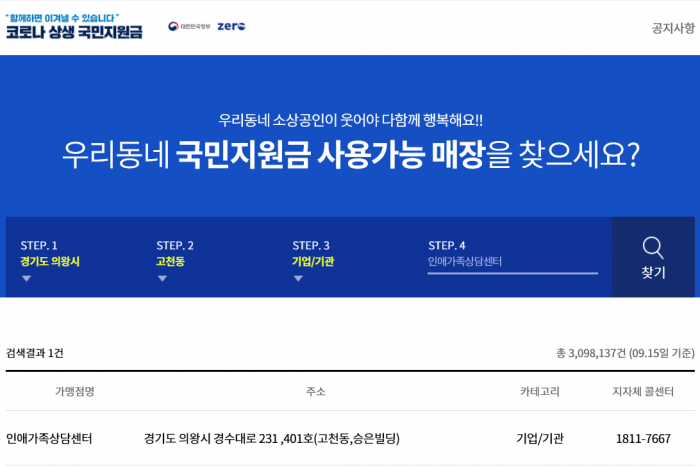Open the 공지사항 menu
Viewport: 700px width, 468px height.
[x=673, y=28]
